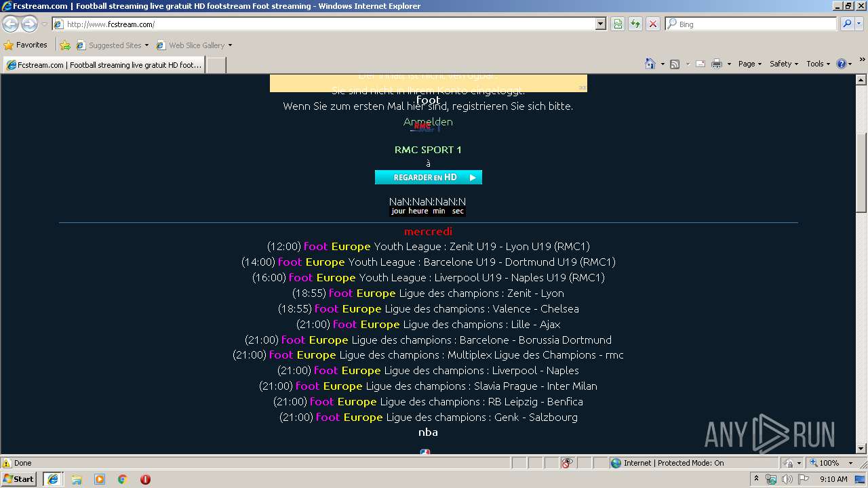The image size is (868, 488).
Task: Select Valence - Chelsea match
Action: pyautogui.click(x=429, y=309)
